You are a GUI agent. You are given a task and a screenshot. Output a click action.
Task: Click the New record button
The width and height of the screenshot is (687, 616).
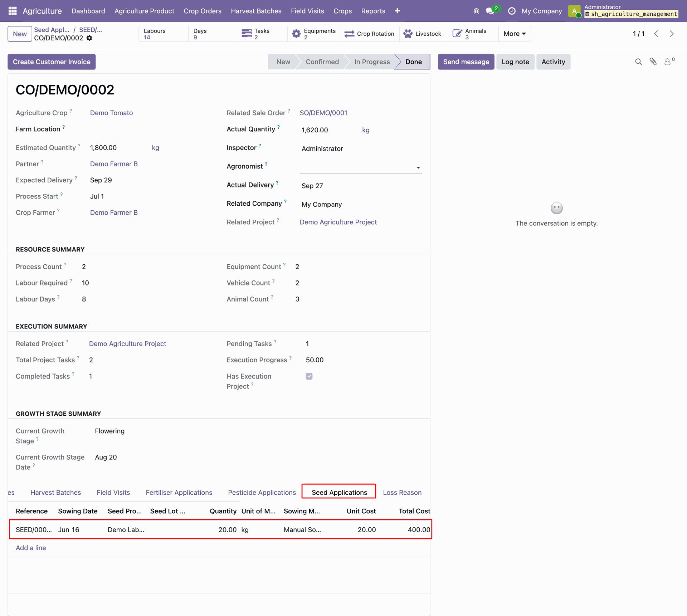click(x=20, y=34)
